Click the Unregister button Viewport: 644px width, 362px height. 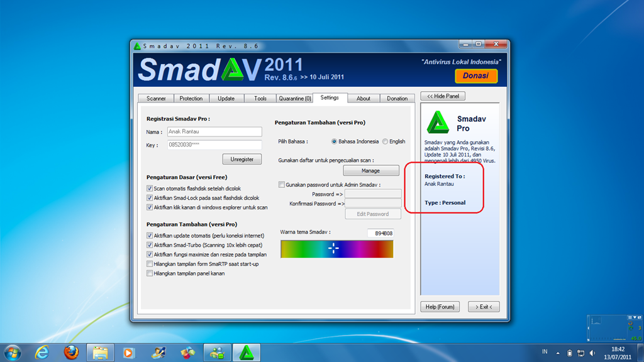click(242, 159)
